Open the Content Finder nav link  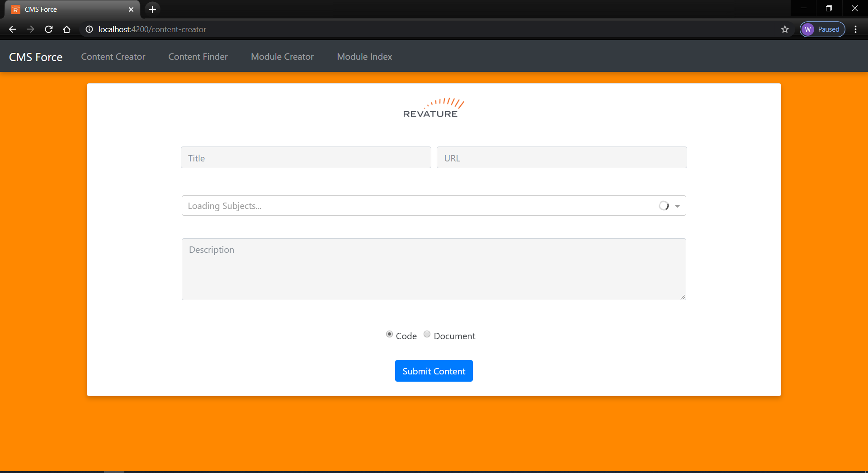198,57
